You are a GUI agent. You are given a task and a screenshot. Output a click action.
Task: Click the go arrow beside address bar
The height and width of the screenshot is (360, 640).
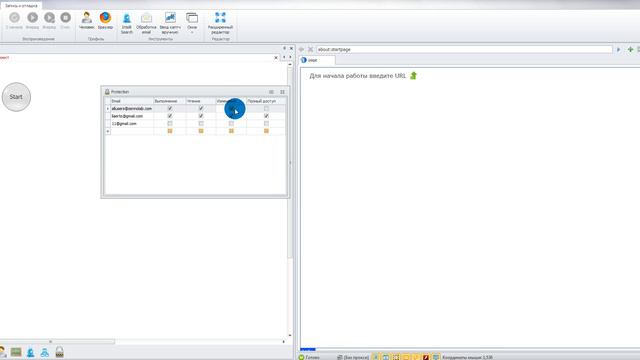point(618,49)
